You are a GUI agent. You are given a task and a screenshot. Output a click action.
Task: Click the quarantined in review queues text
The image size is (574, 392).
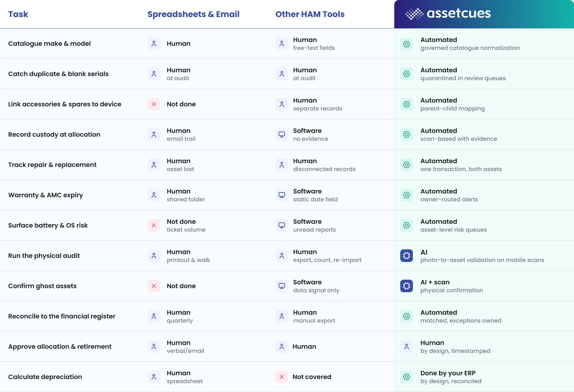463,78
